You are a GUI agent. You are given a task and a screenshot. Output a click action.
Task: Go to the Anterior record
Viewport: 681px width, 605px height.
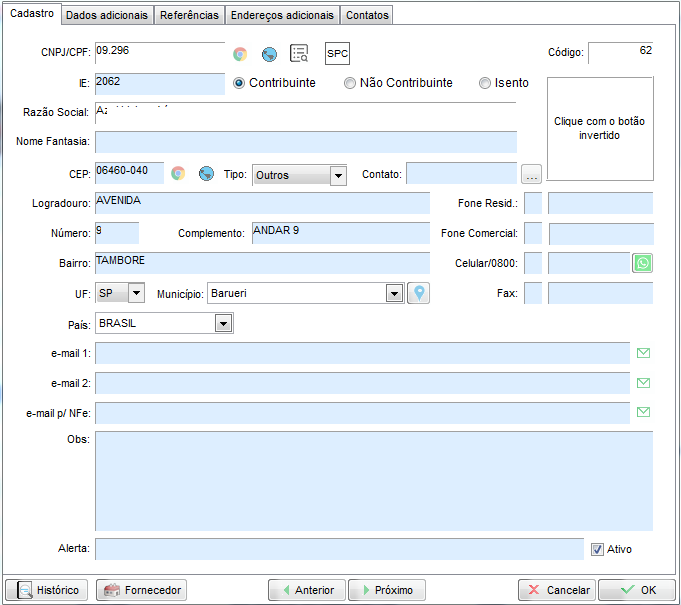(307, 590)
